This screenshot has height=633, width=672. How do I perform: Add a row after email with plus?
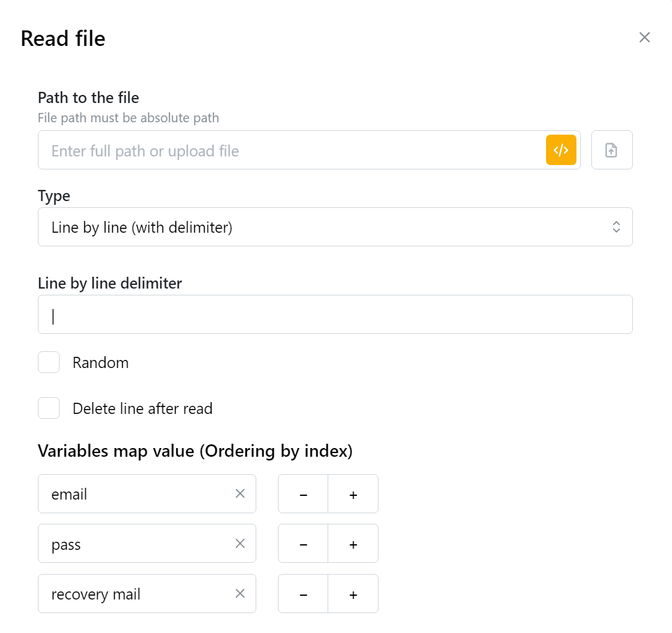coord(353,495)
